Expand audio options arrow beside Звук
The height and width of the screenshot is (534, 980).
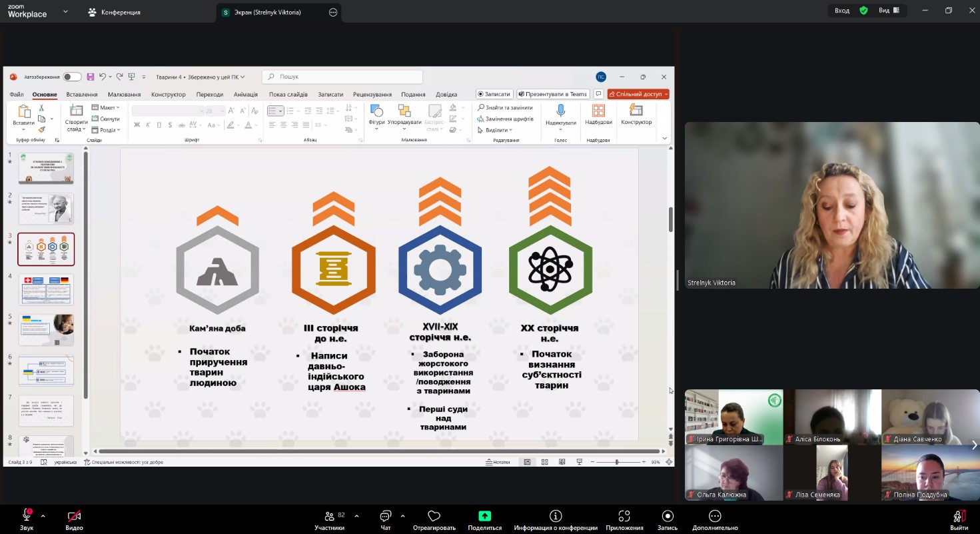pos(43,515)
